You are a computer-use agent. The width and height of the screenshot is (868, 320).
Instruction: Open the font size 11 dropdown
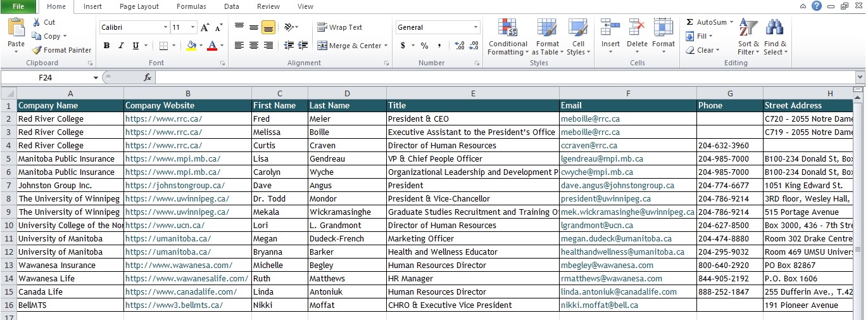[193, 27]
